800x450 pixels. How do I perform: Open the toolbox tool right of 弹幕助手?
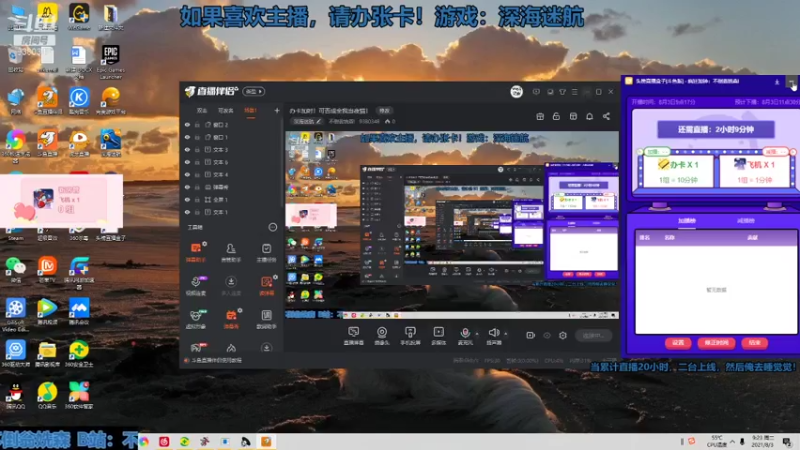231,252
